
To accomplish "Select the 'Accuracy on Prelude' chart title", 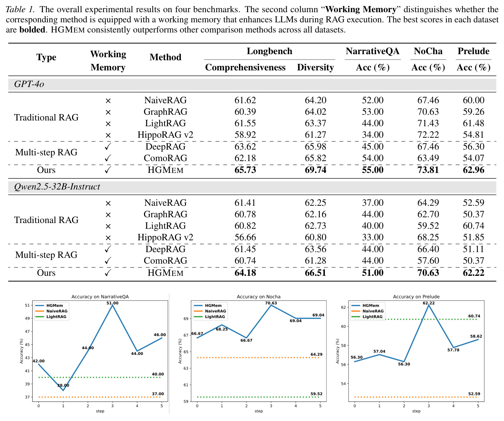I will click(416, 297).
